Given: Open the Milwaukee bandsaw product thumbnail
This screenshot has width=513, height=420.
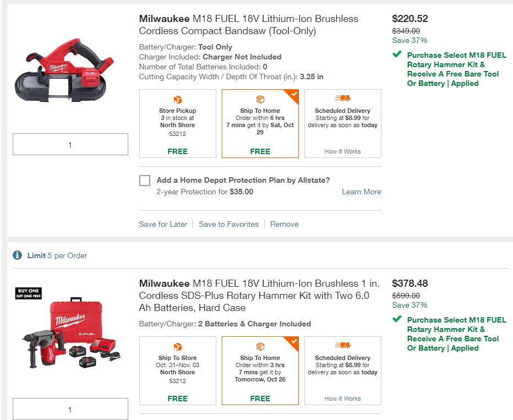Looking at the screenshot, I should [64, 70].
